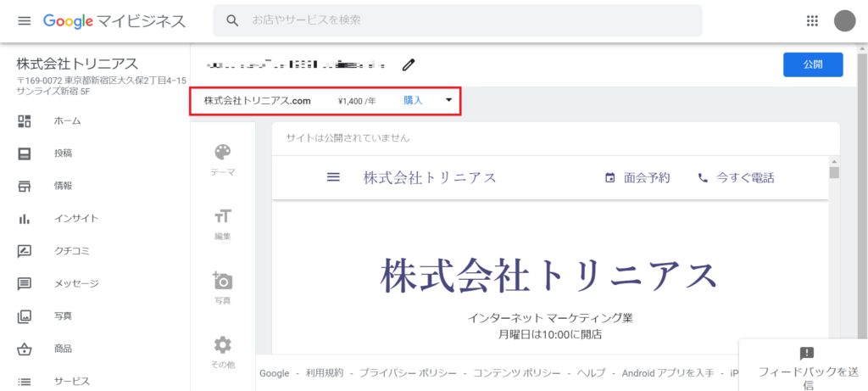Viewport: 868px width, 391px height.
Task: Open the 編集 text editing tool
Action: [x=223, y=216]
